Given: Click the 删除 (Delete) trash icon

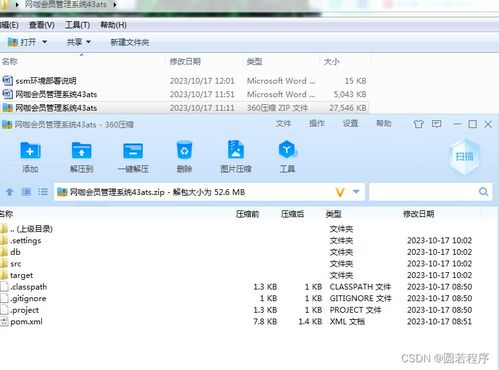Looking at the screenshot, I should [x=184, y=151].
